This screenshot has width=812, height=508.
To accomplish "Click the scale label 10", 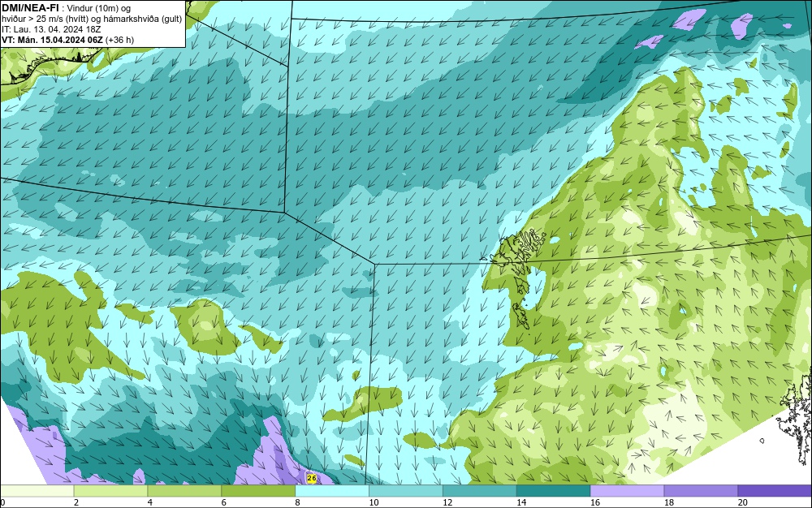I will (374, 502).
